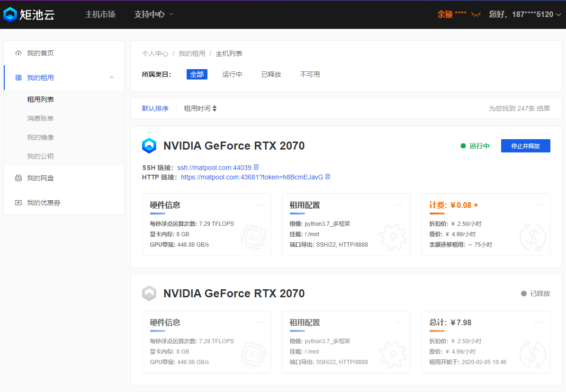Image resolution: width=566 pixels, height=392 pixels.
Task: Click the 我的首页 dashboard icon
Action: (18, 53)
